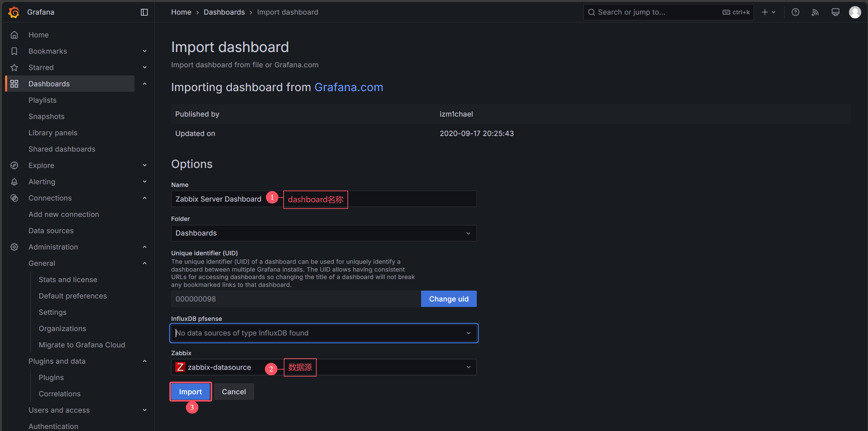This screenshot has width=868, height=431.
Task: Click the Explore compass icon
Action: coord(14,165)
